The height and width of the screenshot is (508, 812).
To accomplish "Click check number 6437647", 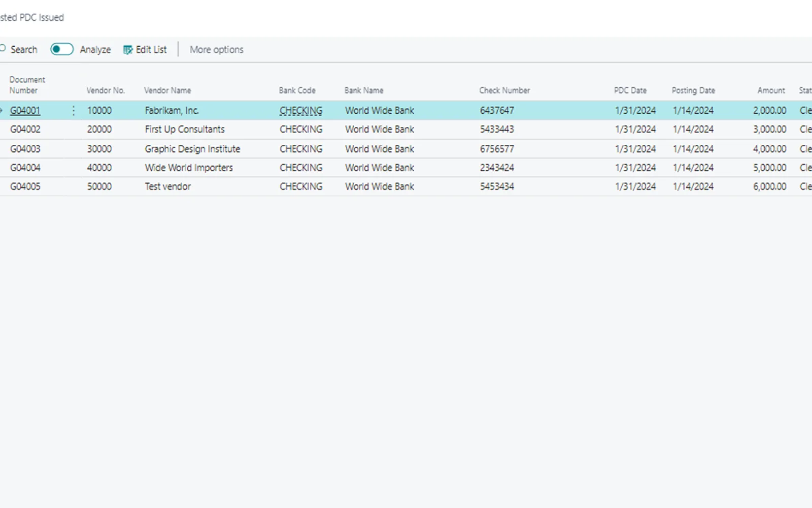I will click(497, 110).
